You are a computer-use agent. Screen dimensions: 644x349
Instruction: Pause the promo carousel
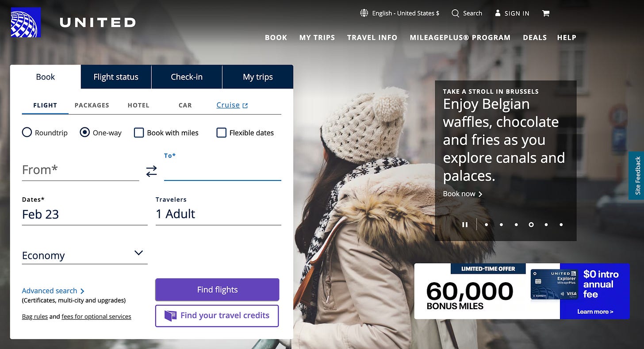click(x=465, y=225)
